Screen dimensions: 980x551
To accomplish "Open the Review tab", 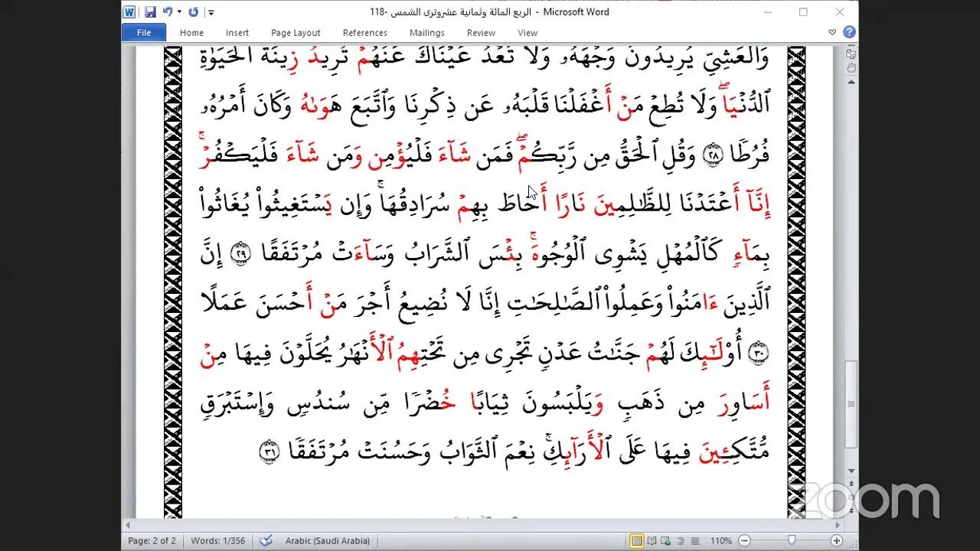I will click(481, 33).
